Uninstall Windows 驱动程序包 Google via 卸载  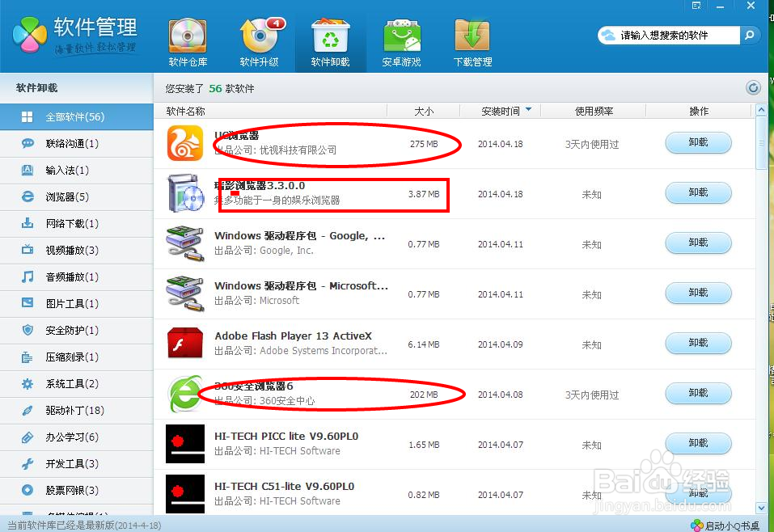pos(698,243)
